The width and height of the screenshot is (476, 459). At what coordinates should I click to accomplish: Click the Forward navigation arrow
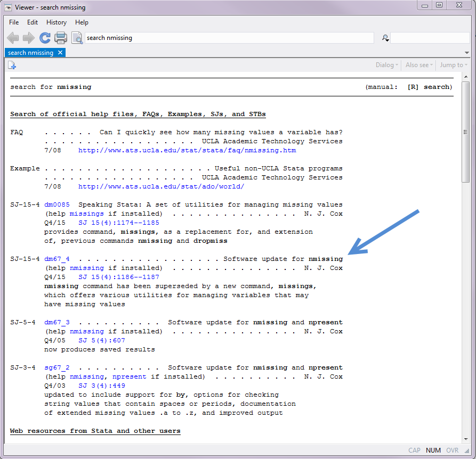point(29,38)
